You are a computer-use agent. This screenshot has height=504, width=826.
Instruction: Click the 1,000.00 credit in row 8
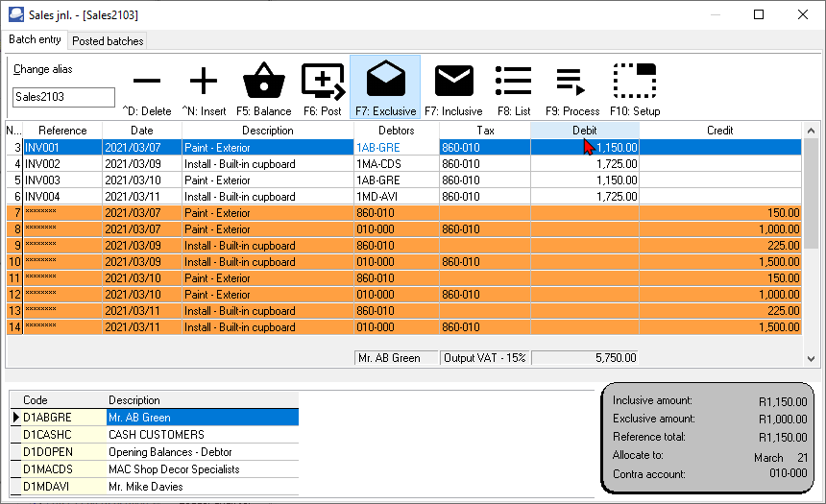(x=720, y=229)
